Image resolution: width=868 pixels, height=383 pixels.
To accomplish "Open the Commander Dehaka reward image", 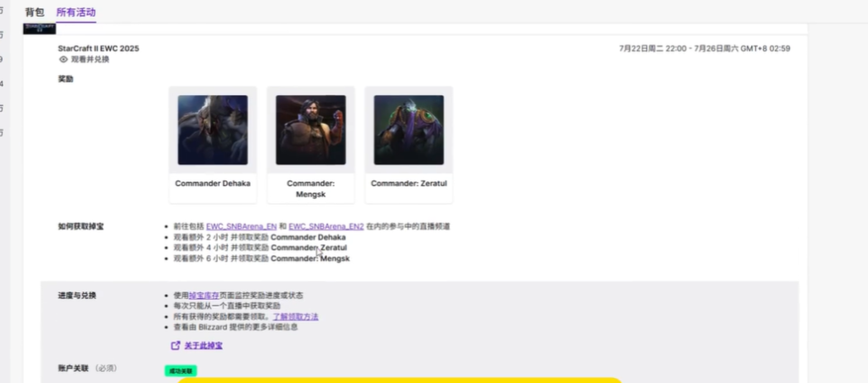I will pyautogui.click(x=213, y=130).
